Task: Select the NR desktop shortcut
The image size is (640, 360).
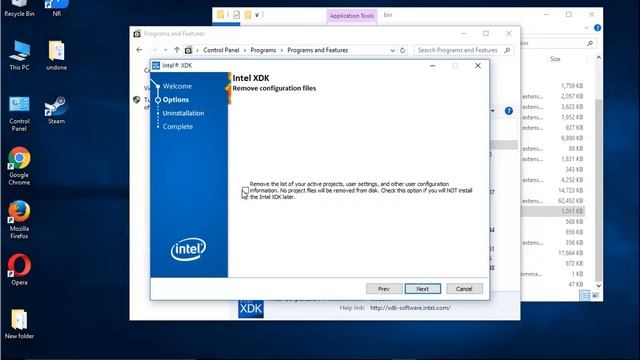Action: tap(57, 9)
